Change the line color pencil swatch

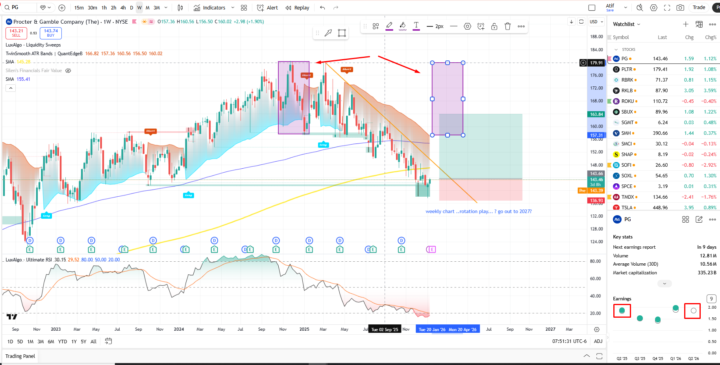click(x=389, y=26)
